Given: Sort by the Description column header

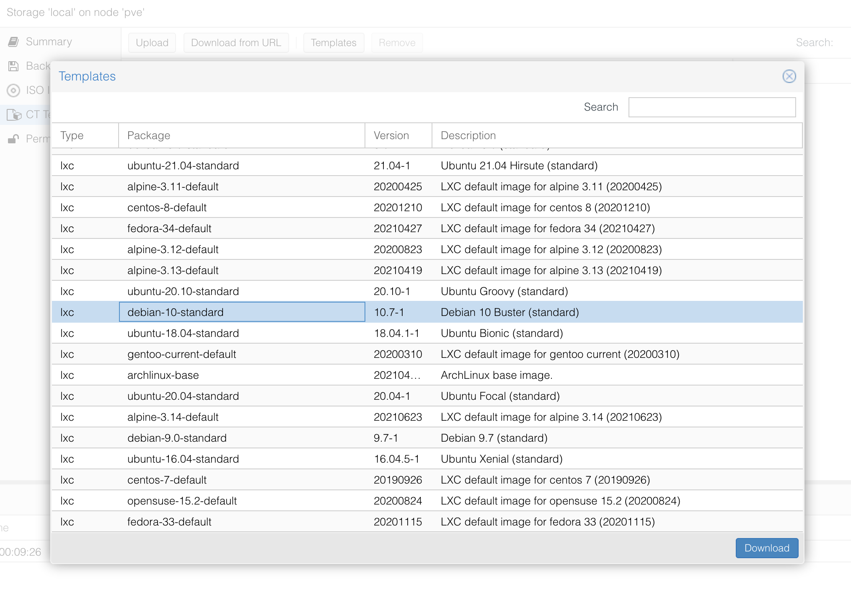Looking at the screenshot, I should (x=617, y=135).
